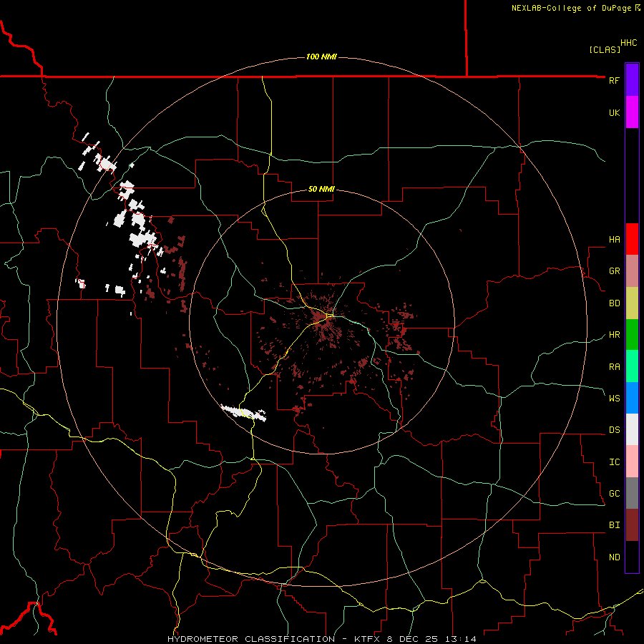Image resolution: width=644 pixels, height=644 pixels.
Task: Click the BD yellow legend swatch
Action: pyautogui.click(x=632, y=303)
